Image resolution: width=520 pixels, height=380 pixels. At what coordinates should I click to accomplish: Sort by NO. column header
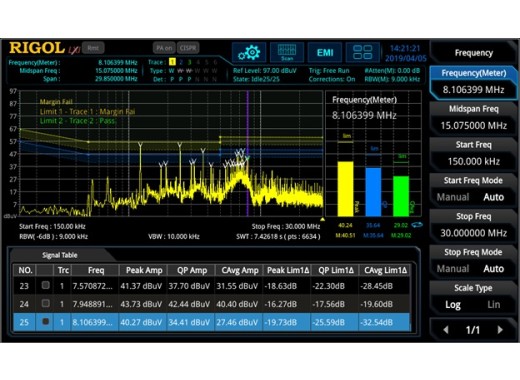[x=25, y=270]
